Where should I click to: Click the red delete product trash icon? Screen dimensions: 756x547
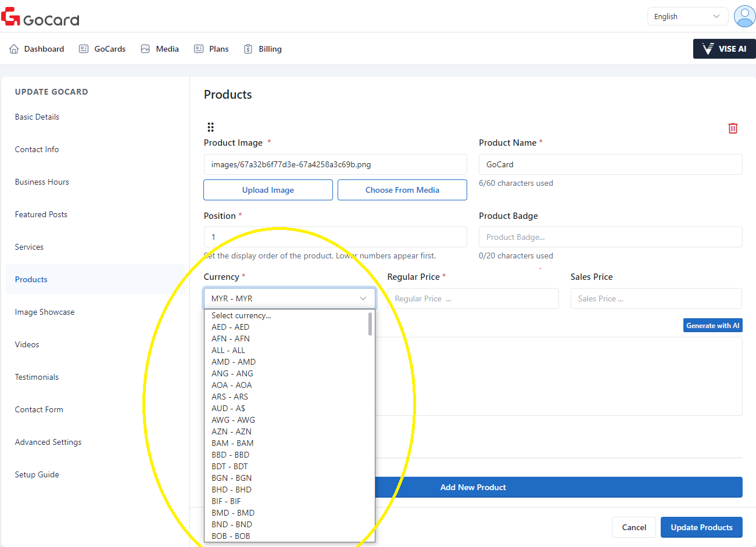[x=733, y=128]
